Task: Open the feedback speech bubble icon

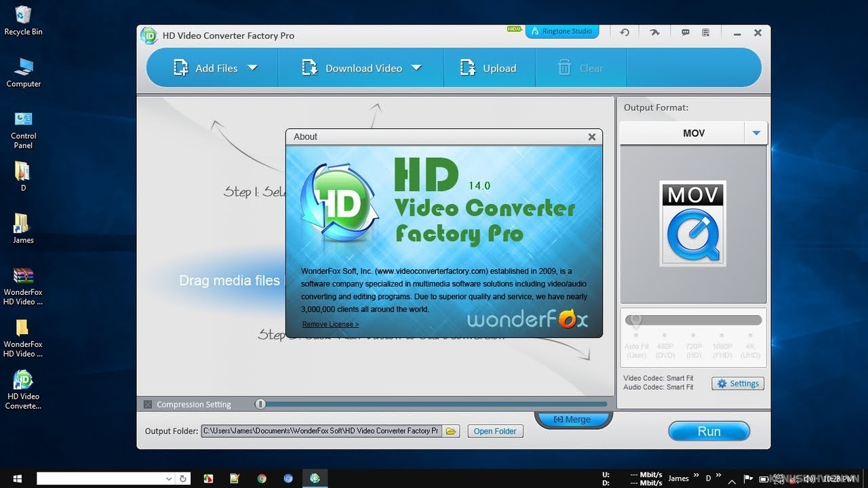Action: click(x=686, y=33)
